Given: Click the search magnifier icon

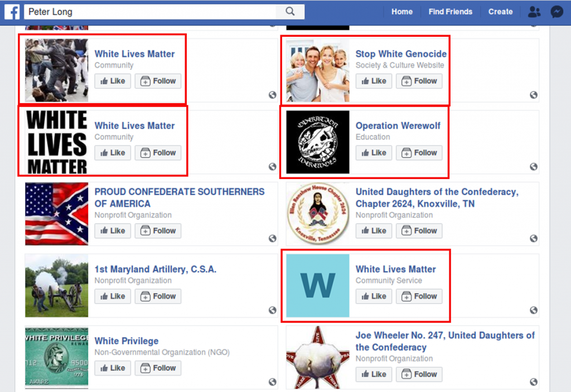Looking at the screenshot, I should pyautogui.click(x=290, y=11).
